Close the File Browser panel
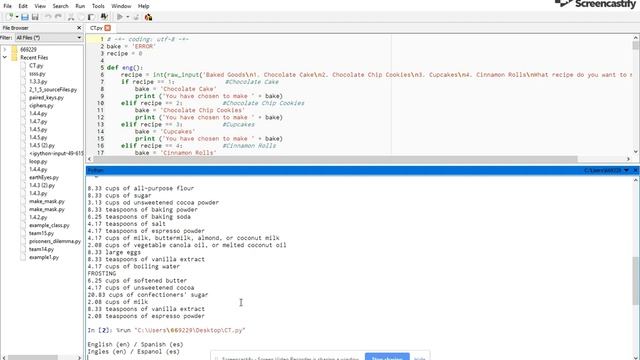 tap(79, 28)
